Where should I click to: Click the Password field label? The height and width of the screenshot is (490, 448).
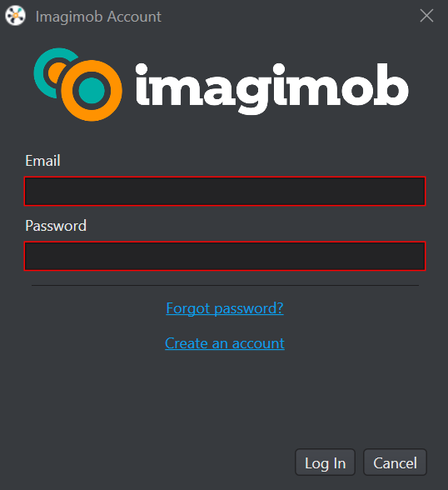(x=56, y=226)
